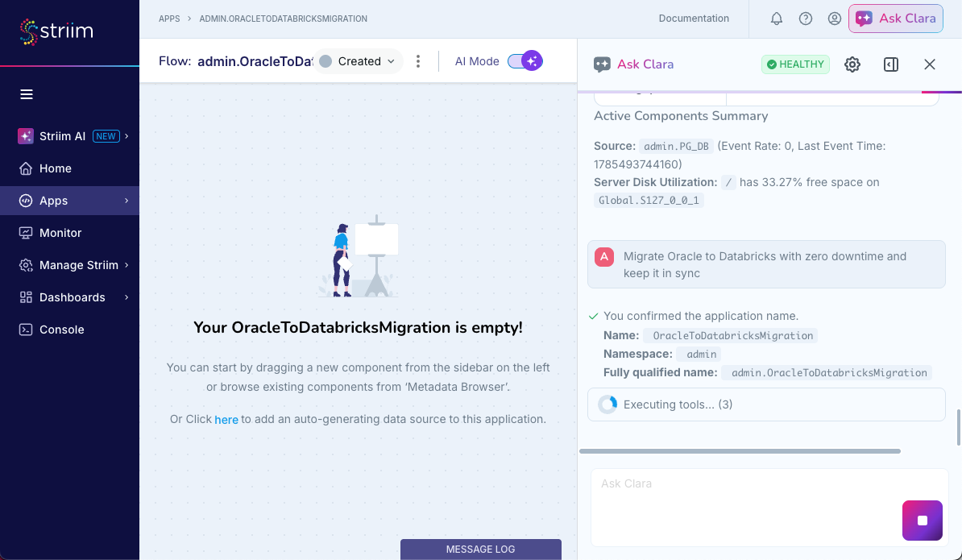The width and height of the screenshot is (962, 560).
Task: Click the Global.S127_0_0_1 server tag
Action: pyautogui.click(x=649, y=201)
